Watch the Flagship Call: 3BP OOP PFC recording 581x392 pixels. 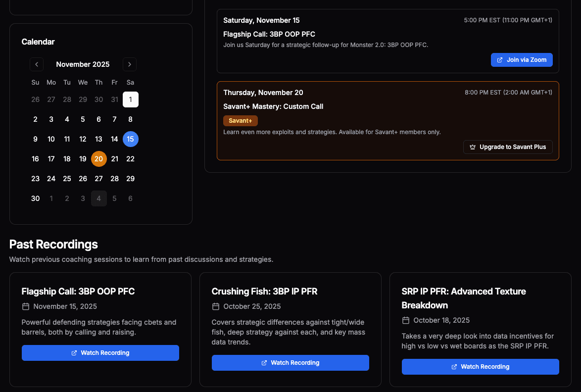[100, 352]
